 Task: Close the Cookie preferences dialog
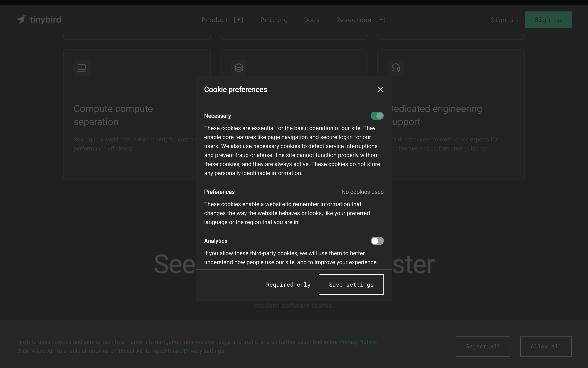[x=381, y=89]
